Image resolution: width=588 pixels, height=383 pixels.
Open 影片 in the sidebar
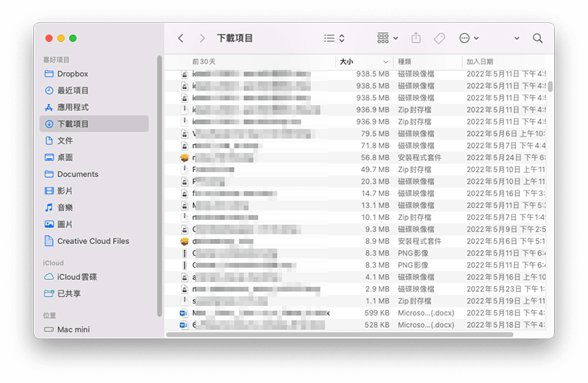coord(94,191)
